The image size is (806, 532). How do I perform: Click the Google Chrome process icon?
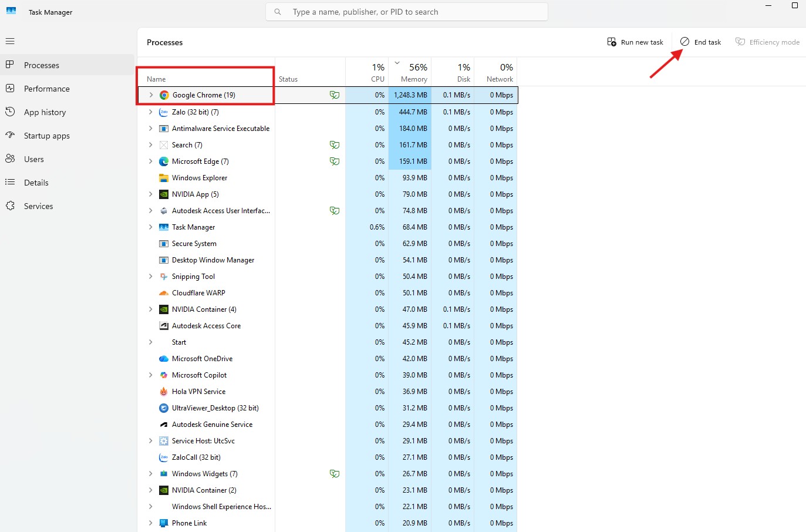(164, 95)
